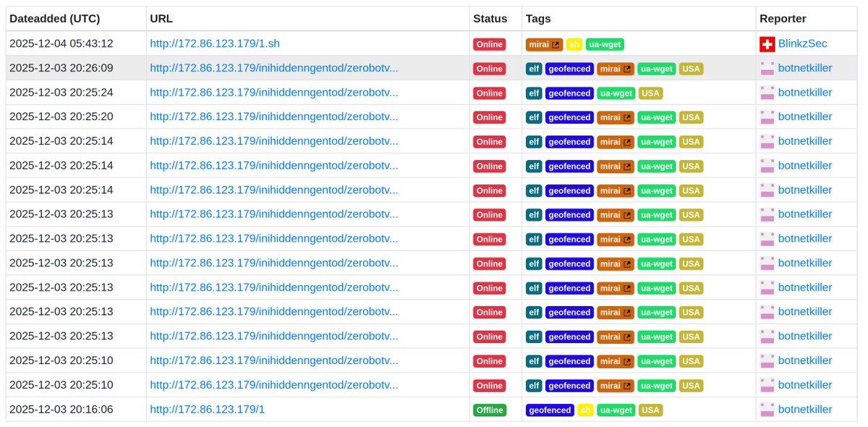
Task: Click Online badge in the 1.sh row
Action: click(x=490, y=44)
